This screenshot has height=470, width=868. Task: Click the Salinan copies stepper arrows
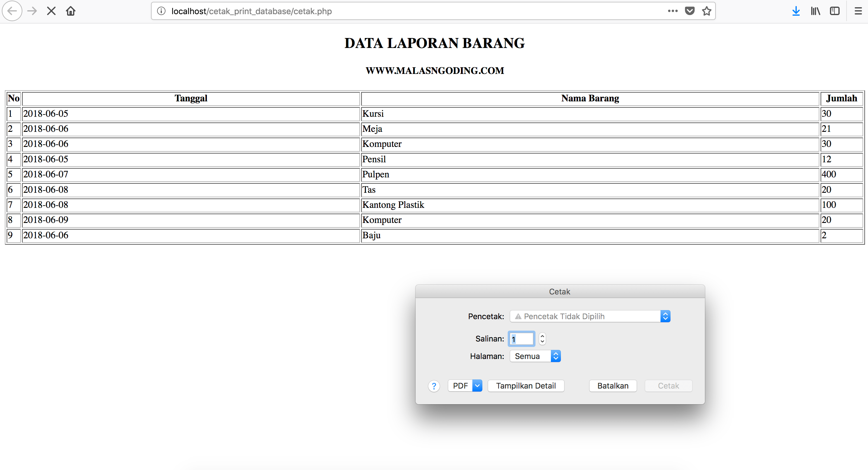tap(542, 339)
